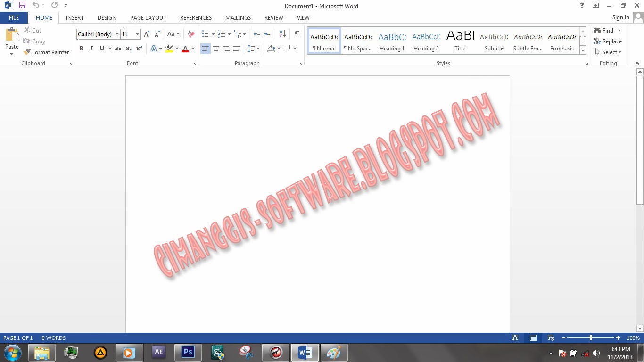Click the Word Help question mark
The width and height of the screenshot is (644, 362).
click(582, 5)
